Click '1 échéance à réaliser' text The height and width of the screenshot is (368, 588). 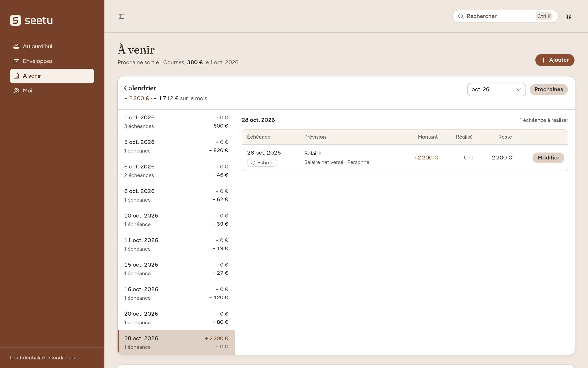(x=544, y=120)
